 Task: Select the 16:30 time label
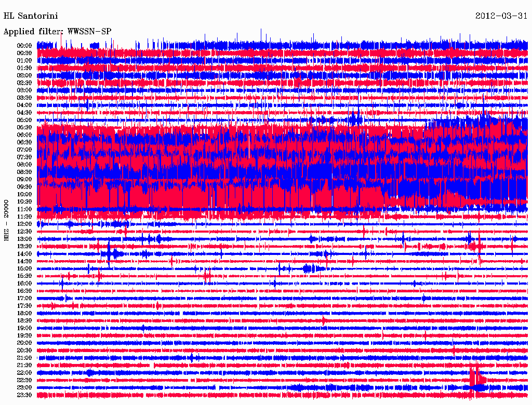click(x=24, y=291)
